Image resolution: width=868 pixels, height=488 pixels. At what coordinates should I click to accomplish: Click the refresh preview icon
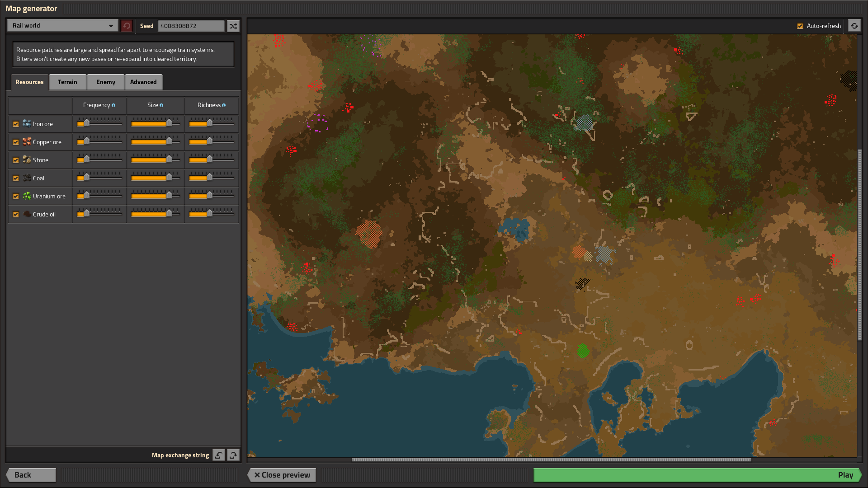(854, 26)
